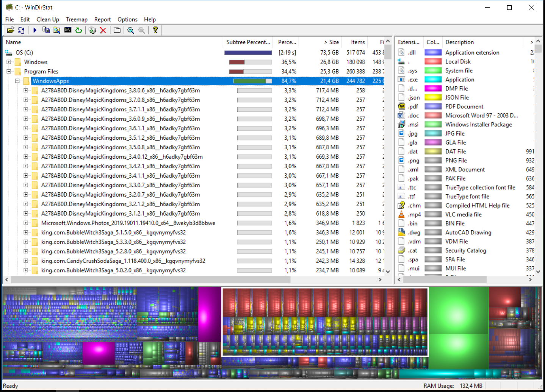The image size is (545, 392).
Task: Click the yellow JSON File color swatch
Action: tap(433, 97)
